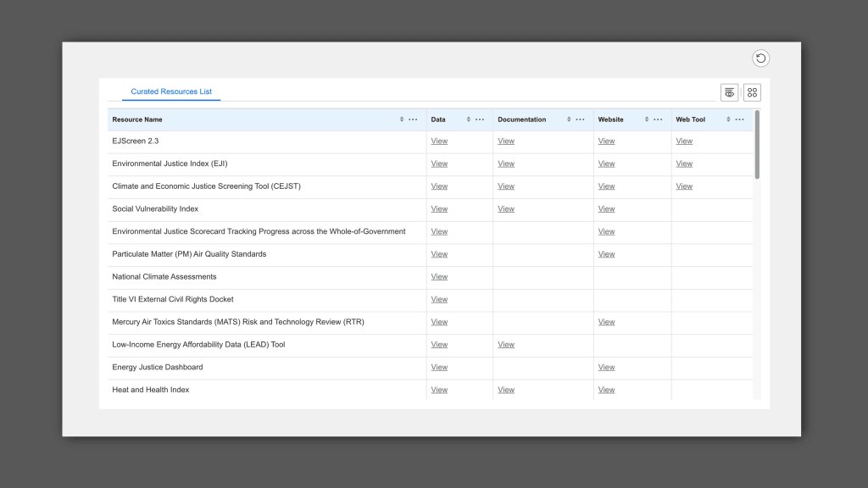The image size is (868, 488).
Task: Open the Curated Resources List tab
Action: click(171, 91)
